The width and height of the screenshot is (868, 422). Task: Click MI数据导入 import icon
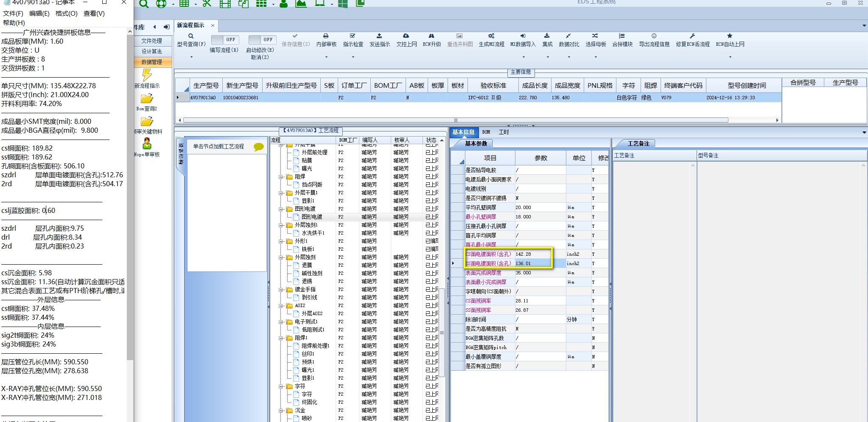[x=523, y=36]
